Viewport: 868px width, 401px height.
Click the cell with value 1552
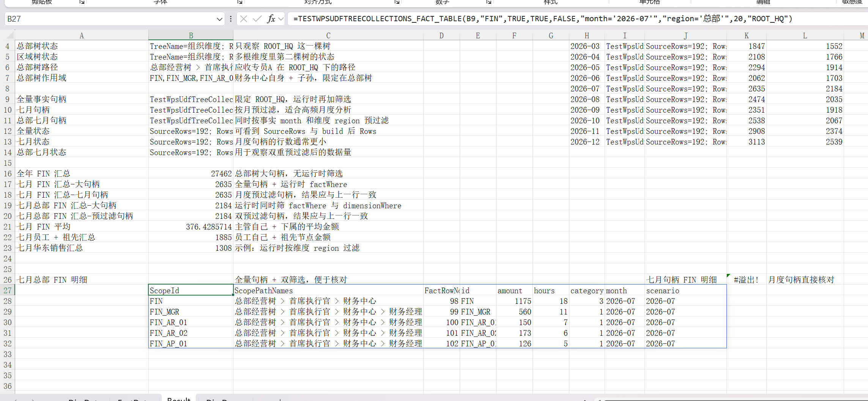click(805, 46)
